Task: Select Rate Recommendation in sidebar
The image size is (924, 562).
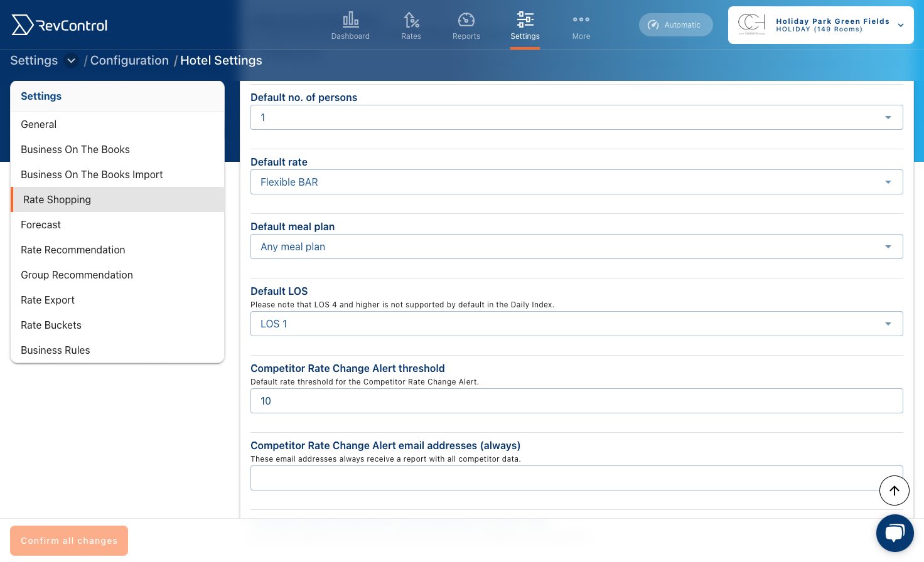Action: click(x=117, y=250)
